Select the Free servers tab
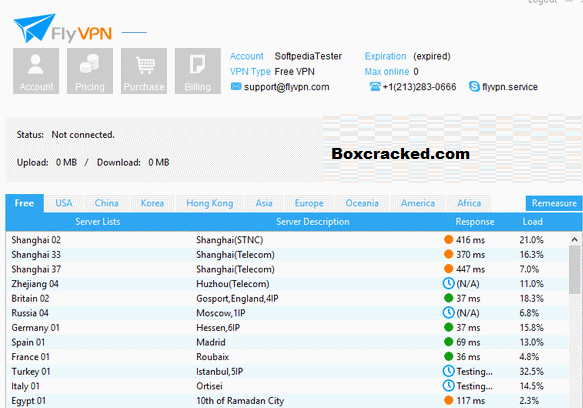The image size is (583, 408). (x=25, y=203)
